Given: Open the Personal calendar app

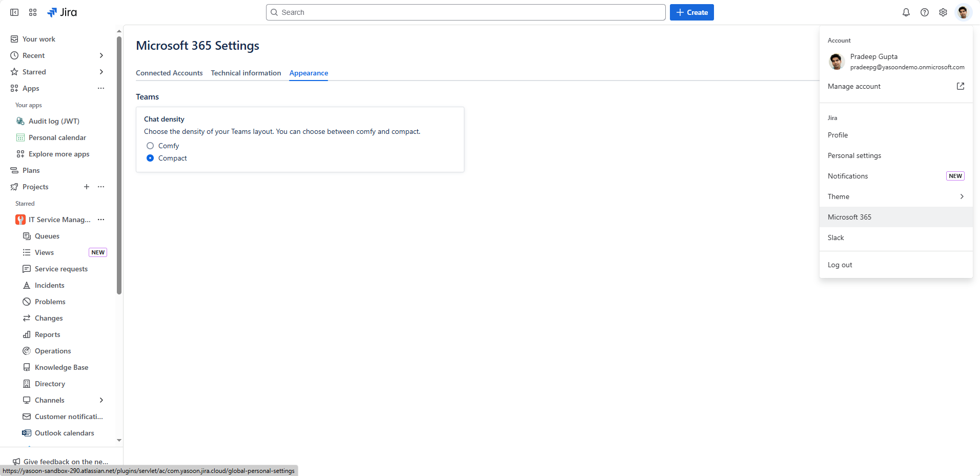Looking at the screenshot, I should [x=57, y=137].
